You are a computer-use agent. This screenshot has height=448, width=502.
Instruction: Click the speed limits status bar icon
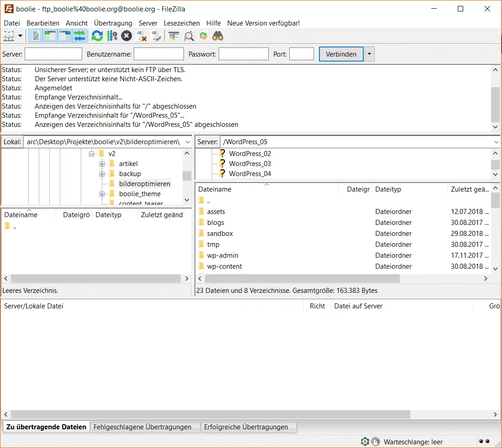pyautogui.click(x=376, y=442)
